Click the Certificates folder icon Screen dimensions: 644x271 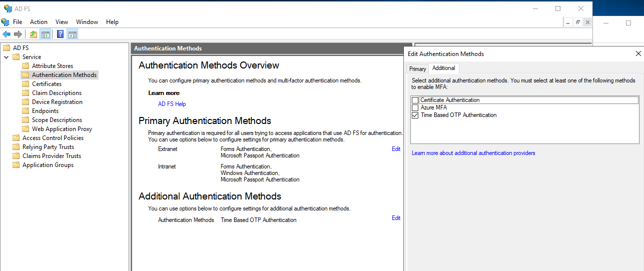pyautogui.click(x=26, y=84)
